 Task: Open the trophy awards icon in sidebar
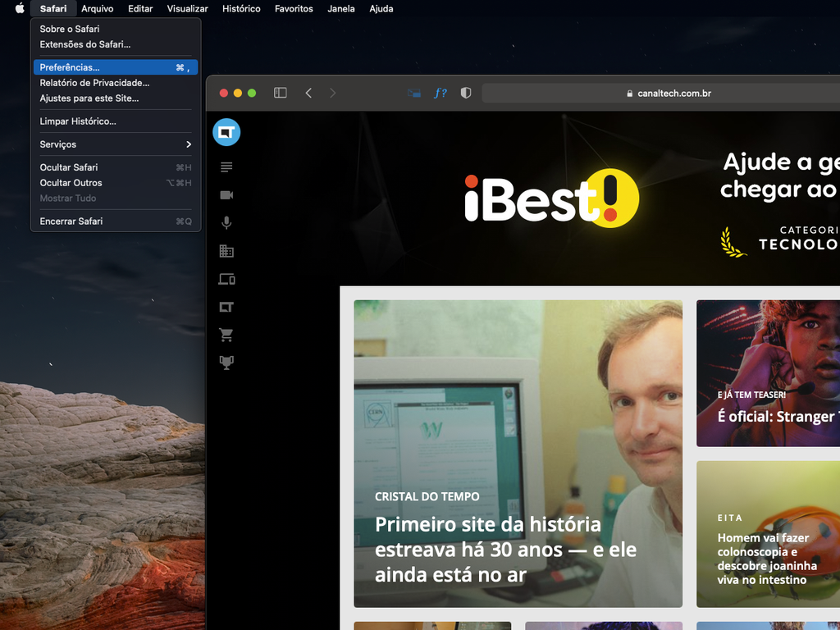point(226,363)
